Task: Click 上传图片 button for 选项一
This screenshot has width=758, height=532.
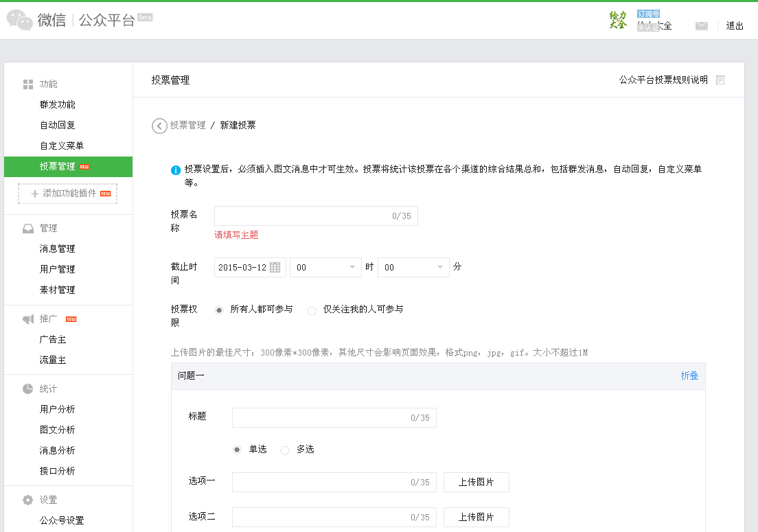Action: pyautogui.click(x=476, y=482)
